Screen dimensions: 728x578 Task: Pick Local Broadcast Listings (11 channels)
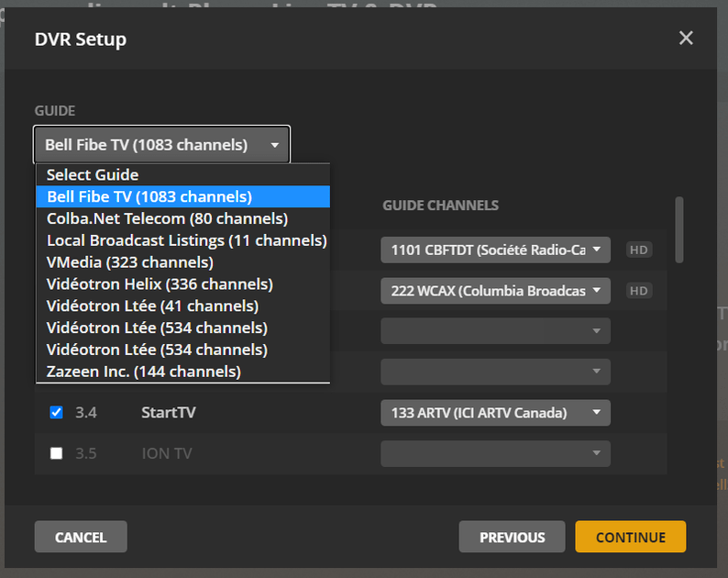pos(183,240)
